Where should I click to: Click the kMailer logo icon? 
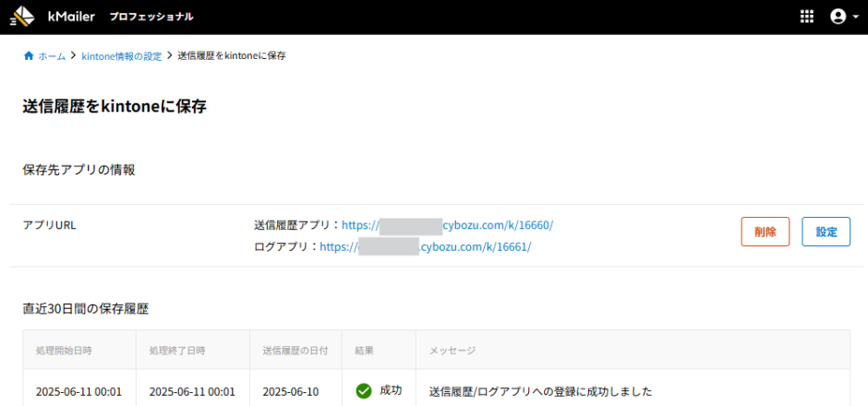point(21,17)
